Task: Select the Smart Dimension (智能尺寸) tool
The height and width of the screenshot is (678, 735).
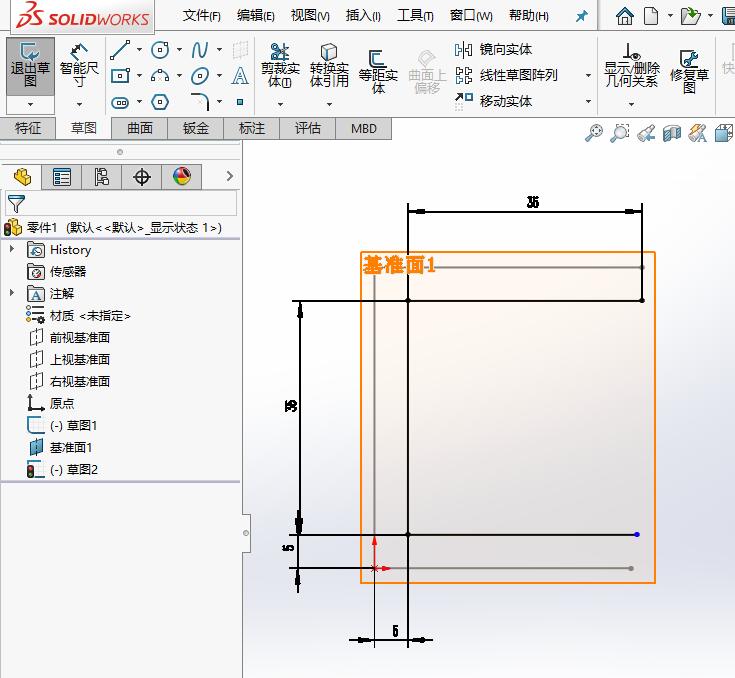Action: 79,66
